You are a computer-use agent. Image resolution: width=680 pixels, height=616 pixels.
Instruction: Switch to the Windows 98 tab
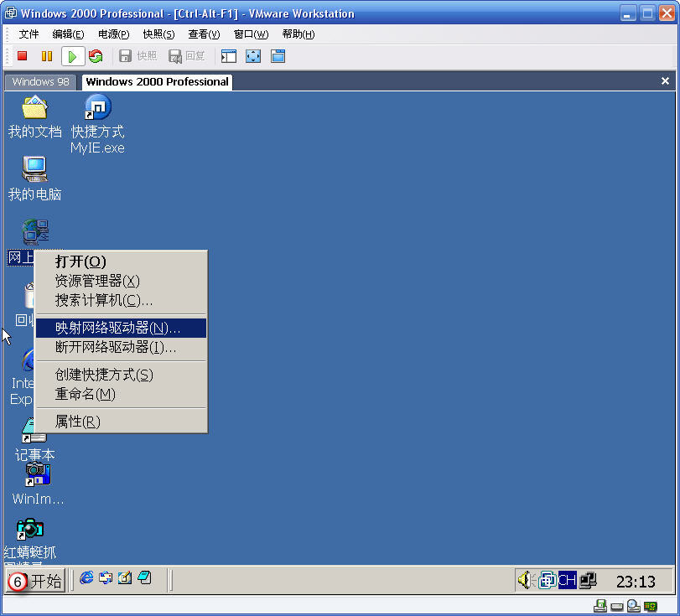[x=41, y=82]
